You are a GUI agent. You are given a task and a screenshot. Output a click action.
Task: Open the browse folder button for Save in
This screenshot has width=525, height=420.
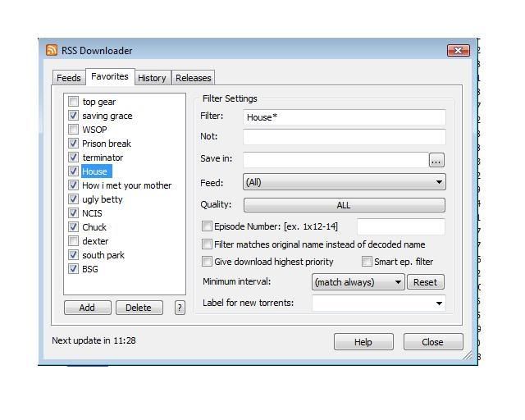coord(436,161)
